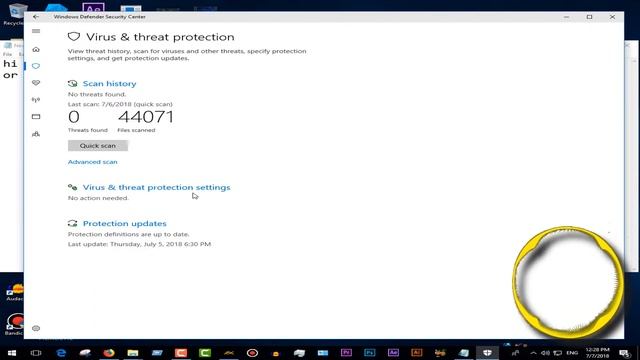
Task: Open Action Center notifications icon
Action: pyautogui.click(x=624, y=353)
